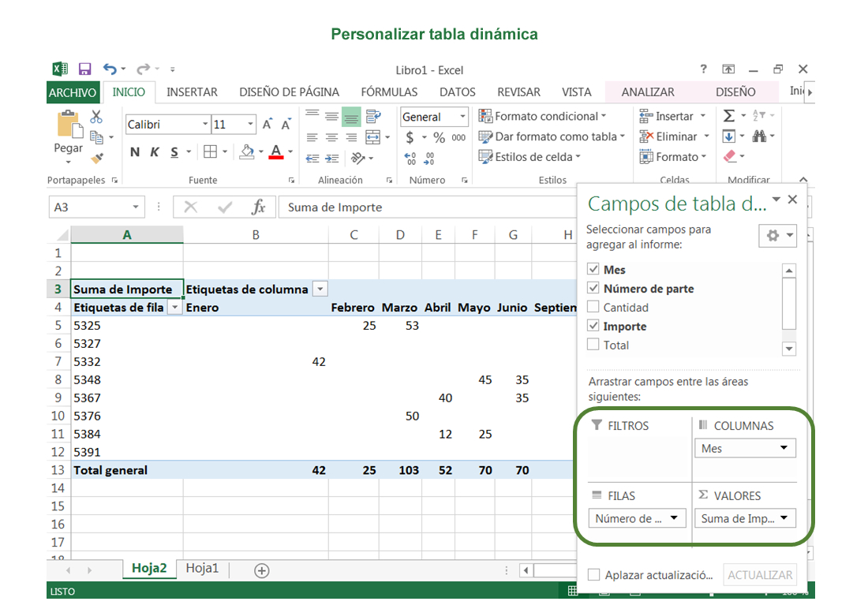Check the Cantidad field

click(x=593, y=307)
